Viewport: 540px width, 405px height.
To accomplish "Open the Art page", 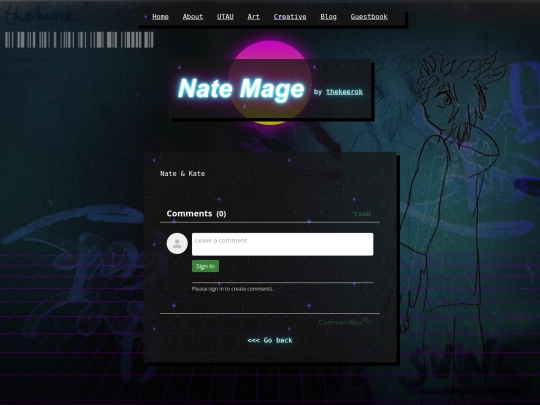I will point(253,17).
